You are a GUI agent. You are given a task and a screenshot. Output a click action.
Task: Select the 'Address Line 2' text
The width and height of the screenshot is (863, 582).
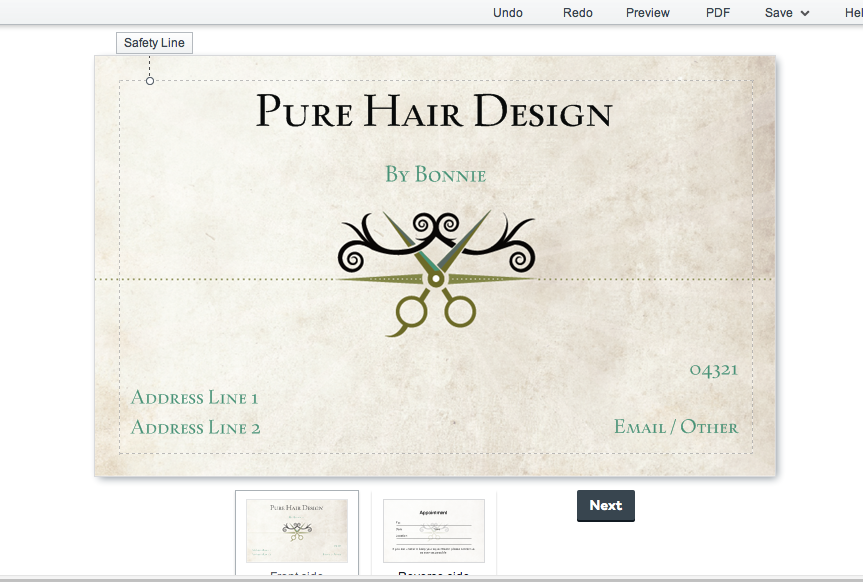point(196,428)
